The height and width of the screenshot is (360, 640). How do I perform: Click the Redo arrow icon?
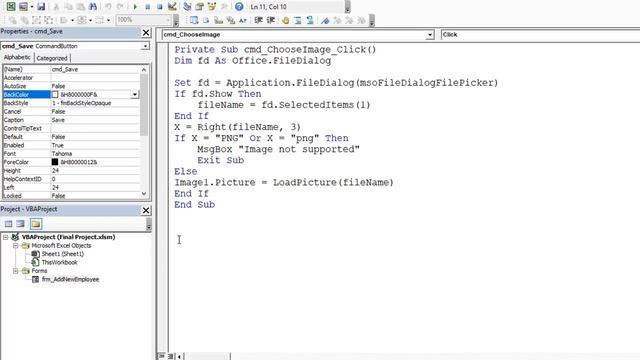pyautogui.click(x=120, y=7)
